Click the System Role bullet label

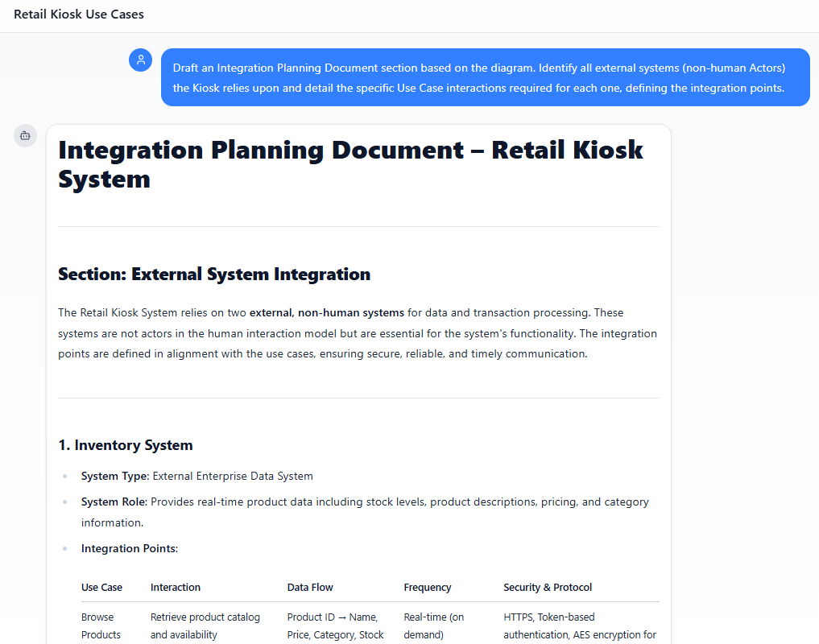click(x=113, y=502)
